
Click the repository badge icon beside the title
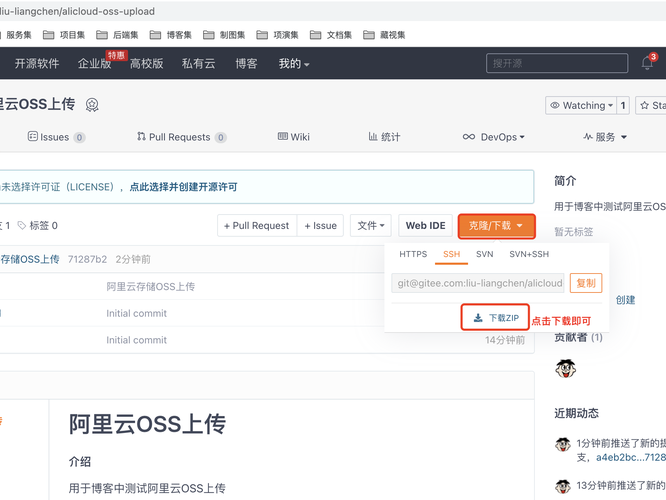[x=92, y=105]
